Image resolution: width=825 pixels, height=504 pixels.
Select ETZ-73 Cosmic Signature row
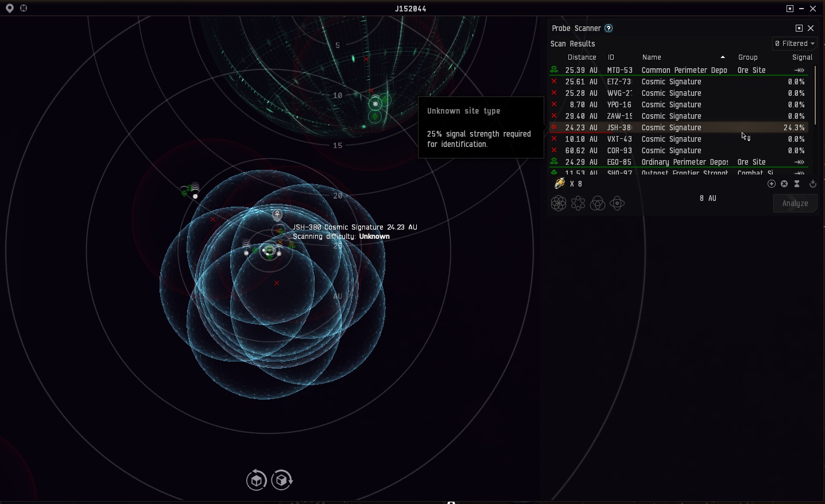(x=679, y=82)
